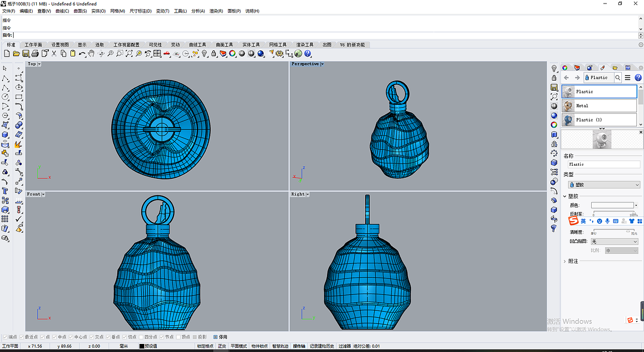Viewport: 644px width, 352px height.
Task: Select the Circle tool in left sidebar
Action: [x=5, y=97]
